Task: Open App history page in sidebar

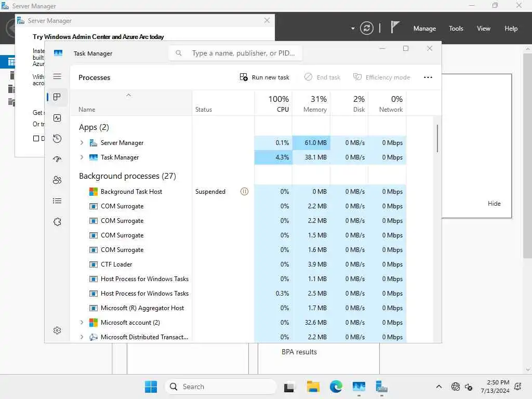Action: coord(57,138)
